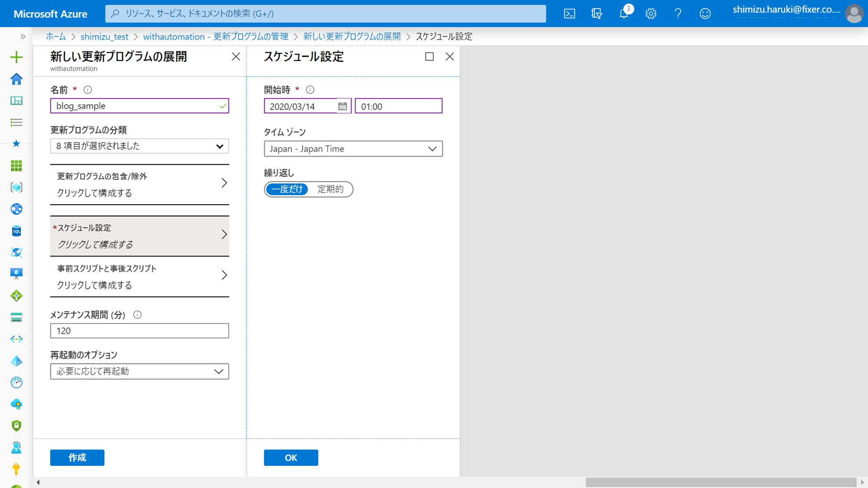
Task: Open the notifications bell
Action: (624, 13)
